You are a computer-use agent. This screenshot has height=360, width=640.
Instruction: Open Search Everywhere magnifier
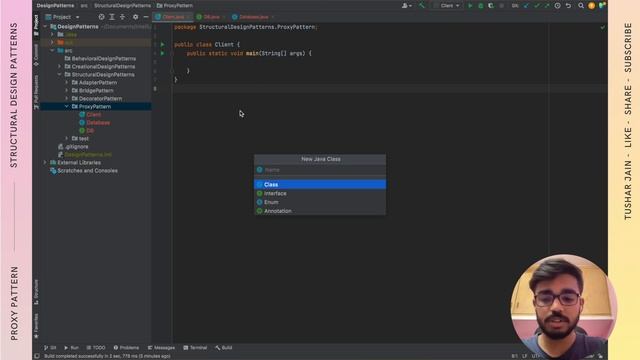point(581,6)
